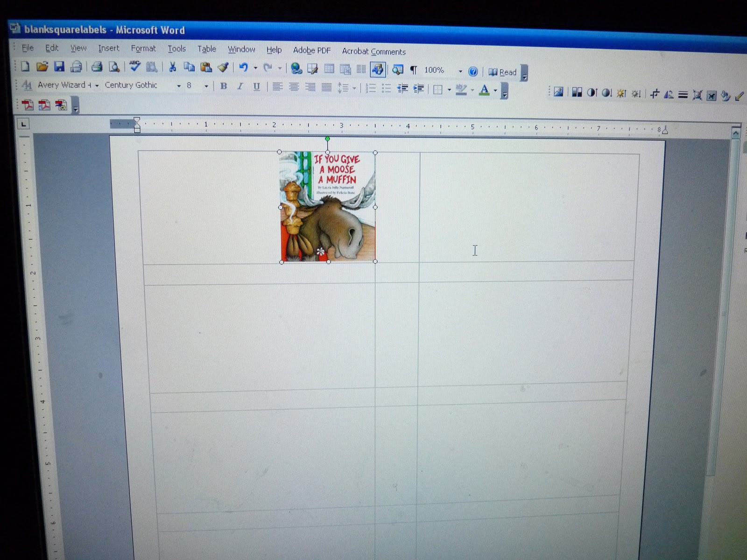Toggle Underline formatting
The height and width of the screenshot is (560, 747).
click(256, 87)
